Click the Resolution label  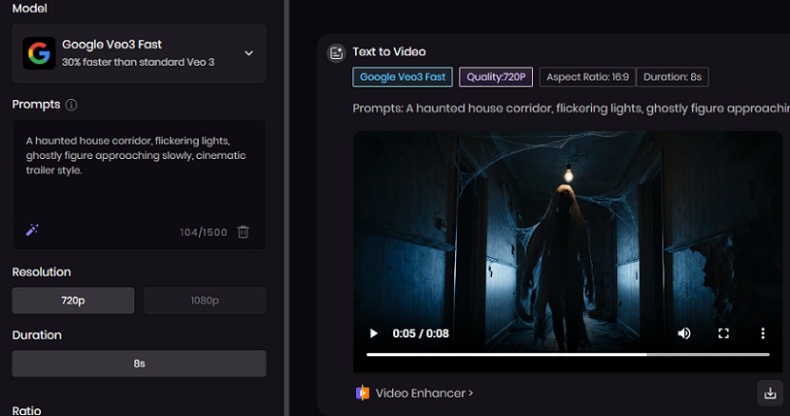[42, 272]
